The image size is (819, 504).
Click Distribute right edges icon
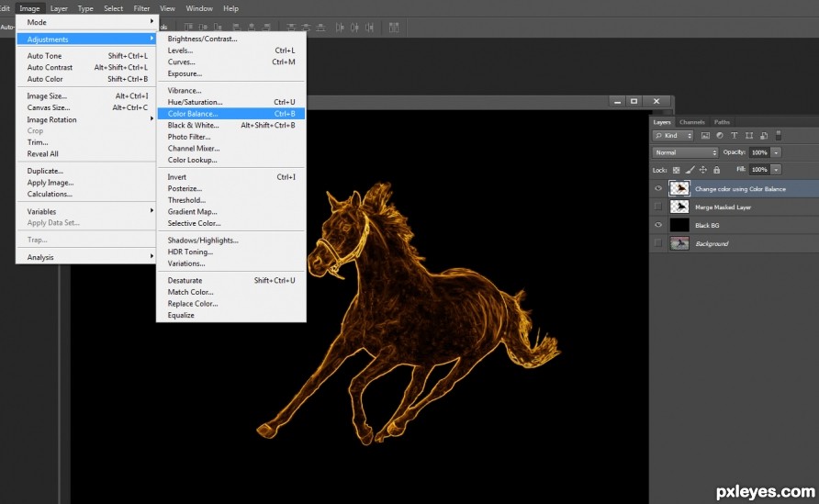tap(369, 28)
